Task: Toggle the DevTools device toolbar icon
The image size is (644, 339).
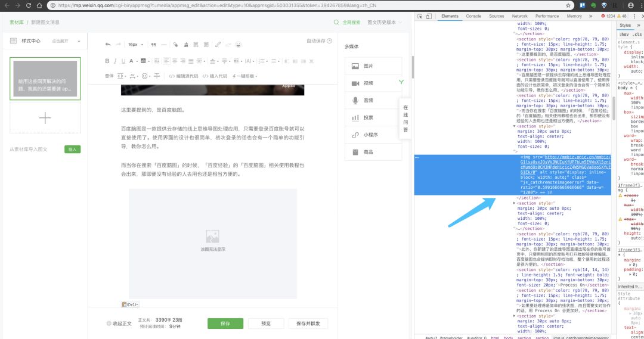Action: [429, 16]
